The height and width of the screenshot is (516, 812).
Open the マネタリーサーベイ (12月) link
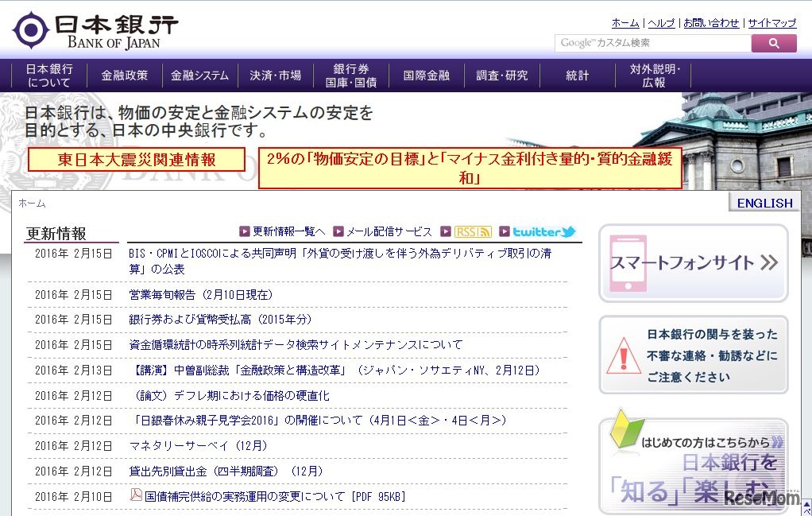click(x=198, y=445)
